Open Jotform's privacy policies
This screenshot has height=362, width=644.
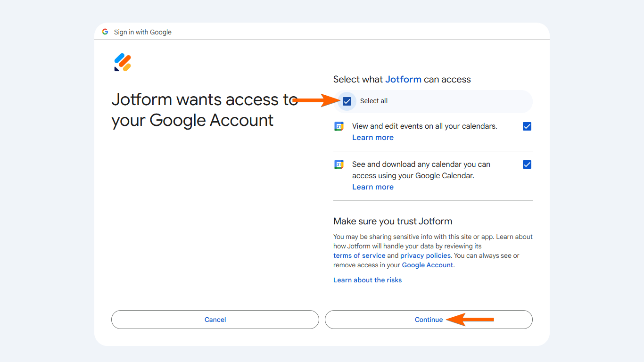tap(425, 255)
